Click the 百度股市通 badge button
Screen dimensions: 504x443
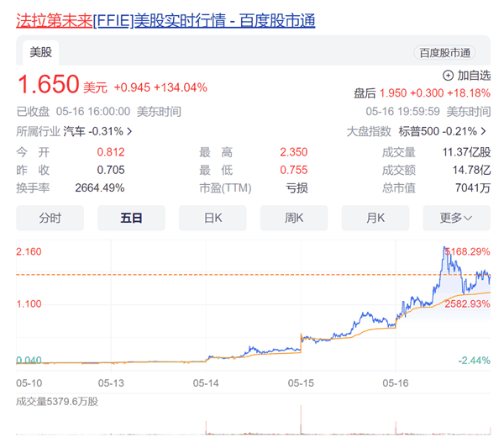pos(444,53)
